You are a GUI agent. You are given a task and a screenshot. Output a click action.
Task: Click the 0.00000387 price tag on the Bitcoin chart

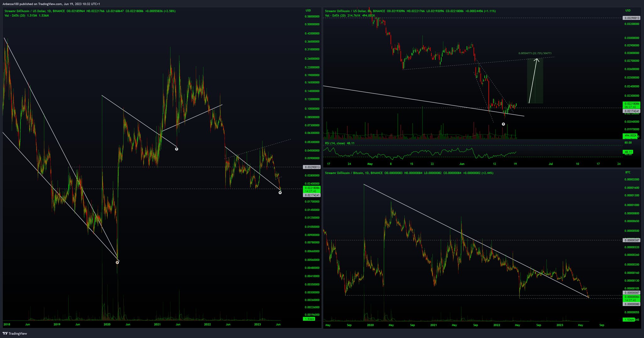[631, 240]
